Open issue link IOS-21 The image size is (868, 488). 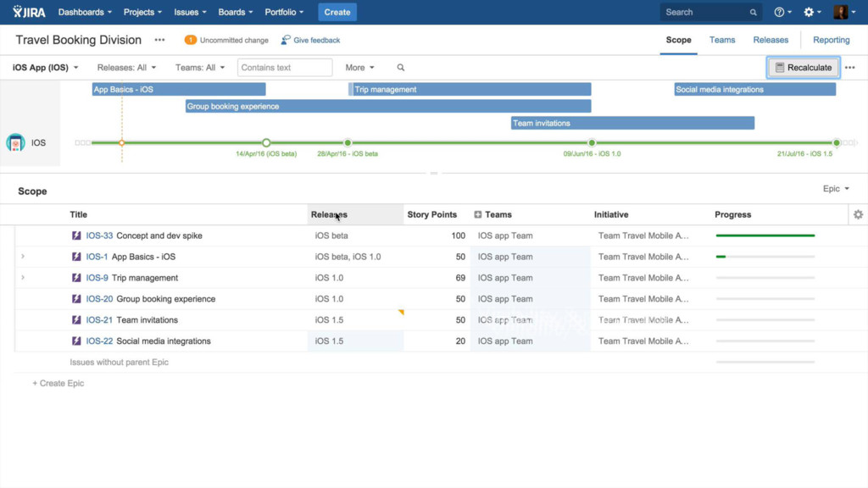(99, 319)
